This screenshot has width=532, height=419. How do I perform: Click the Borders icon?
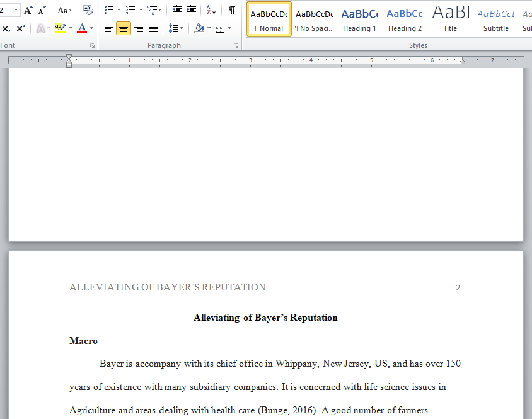[220, 28]
